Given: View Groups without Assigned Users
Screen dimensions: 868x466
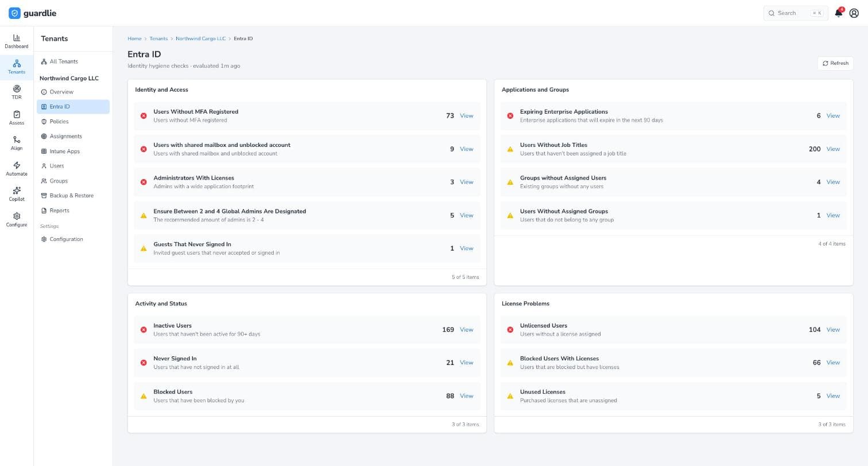Looking at the screenshot, I should [x=833, y=182].
